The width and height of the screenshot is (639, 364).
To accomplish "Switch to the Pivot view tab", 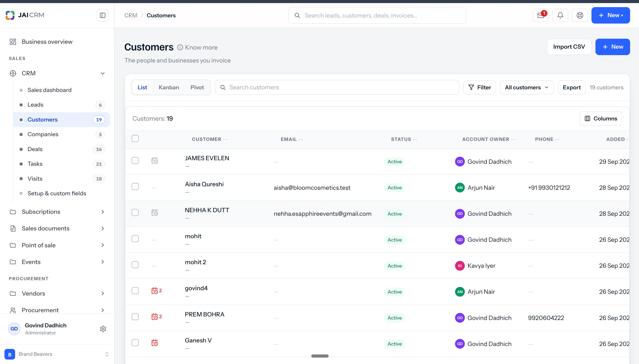I will pyautogui.click(x=197, y=88).
